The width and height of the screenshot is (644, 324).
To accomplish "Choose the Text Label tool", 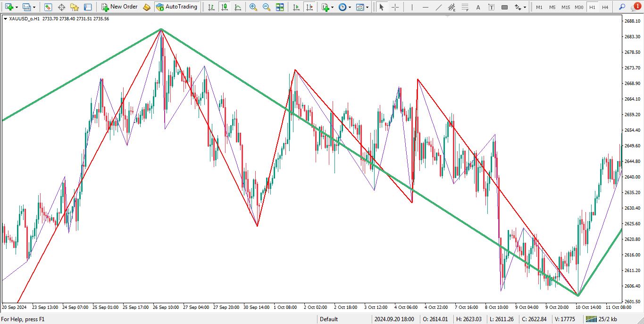I will (491, 7).
